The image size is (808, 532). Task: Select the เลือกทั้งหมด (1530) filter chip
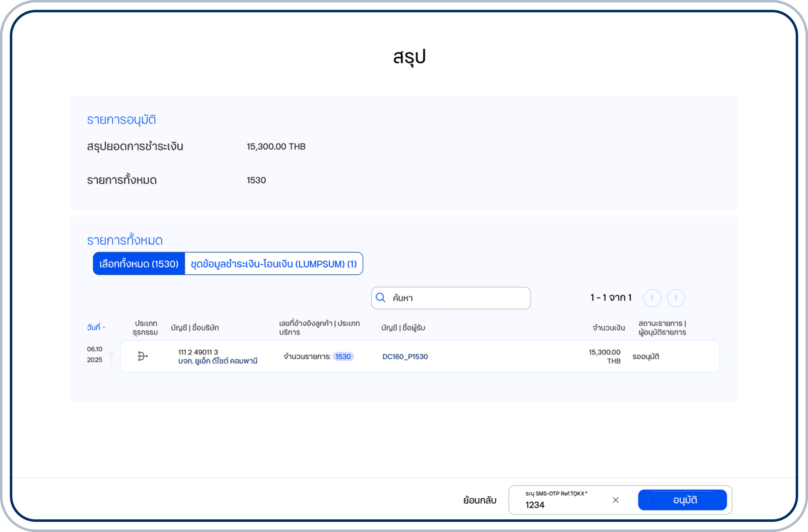click(x=138, y=264)
